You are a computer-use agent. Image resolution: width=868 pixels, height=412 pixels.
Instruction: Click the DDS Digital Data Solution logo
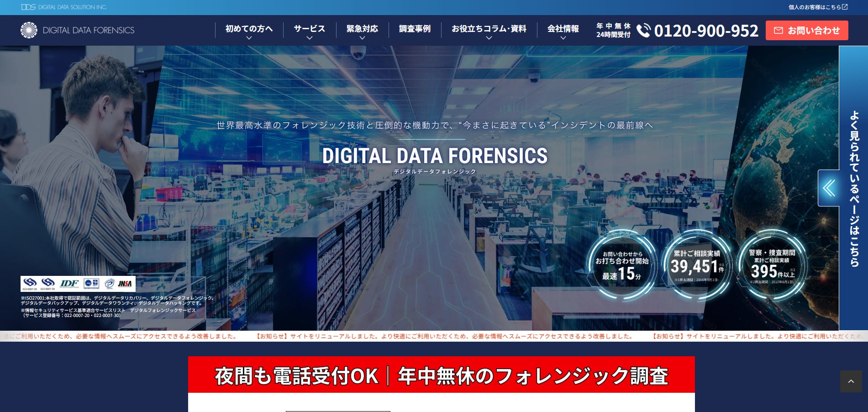(x=63, y=7)
